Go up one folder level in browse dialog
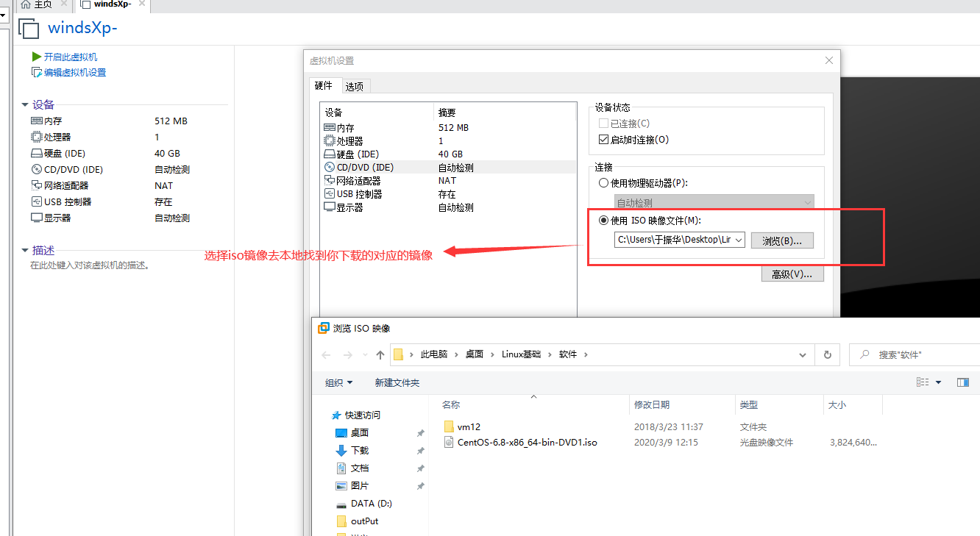 pos(380,354)
